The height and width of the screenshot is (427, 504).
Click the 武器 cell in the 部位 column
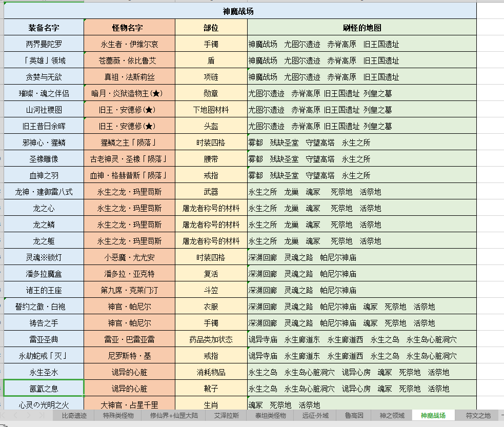208,190
